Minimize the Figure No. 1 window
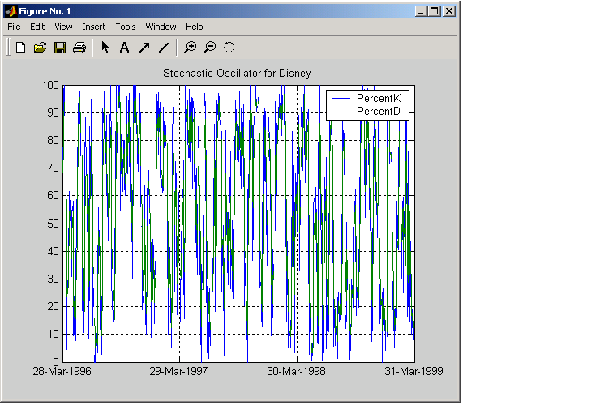 click(x=421, y=11)
